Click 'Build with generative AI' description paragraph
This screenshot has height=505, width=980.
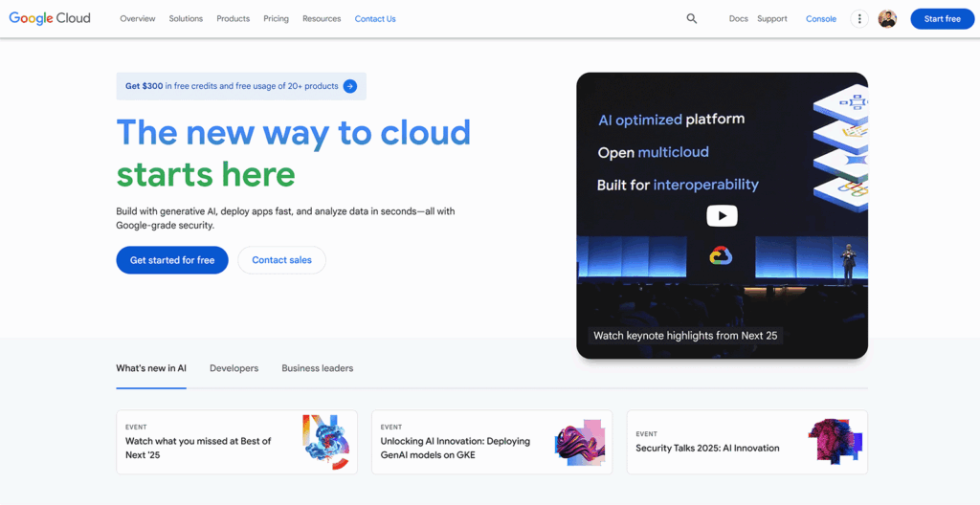click(x=285, y=218)
